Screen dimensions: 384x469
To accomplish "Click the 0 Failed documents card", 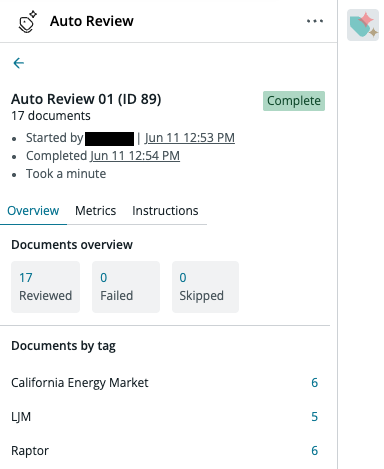I will 126,287.
